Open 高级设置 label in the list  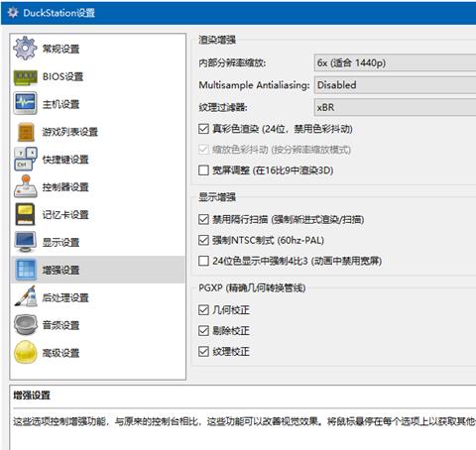[60, 353]
